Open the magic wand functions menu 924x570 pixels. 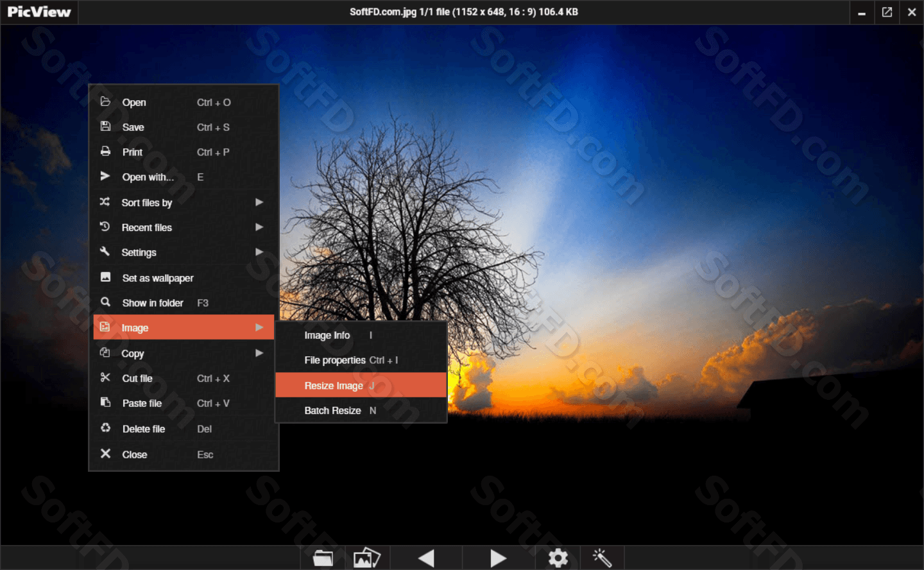(x=602, y=558)
